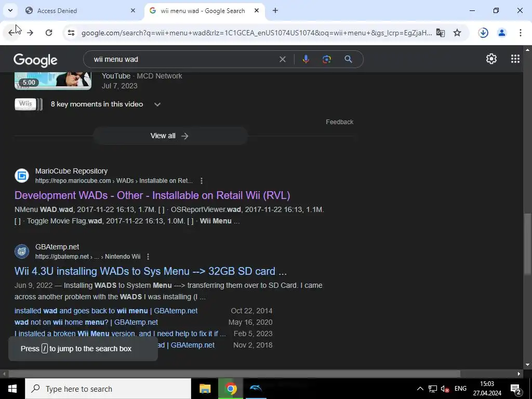
Task: Open GBAtemp result's three-dot options
Action: tap(148, 257)
